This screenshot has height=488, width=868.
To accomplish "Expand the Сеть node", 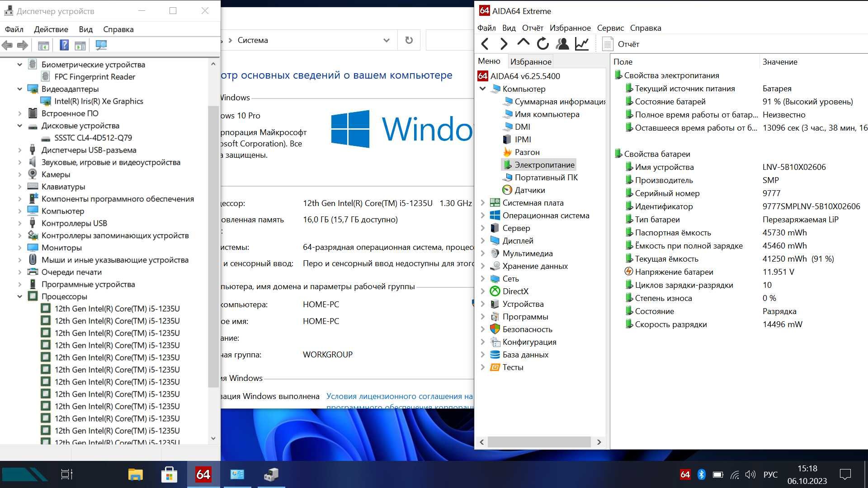I will [482, 278].
